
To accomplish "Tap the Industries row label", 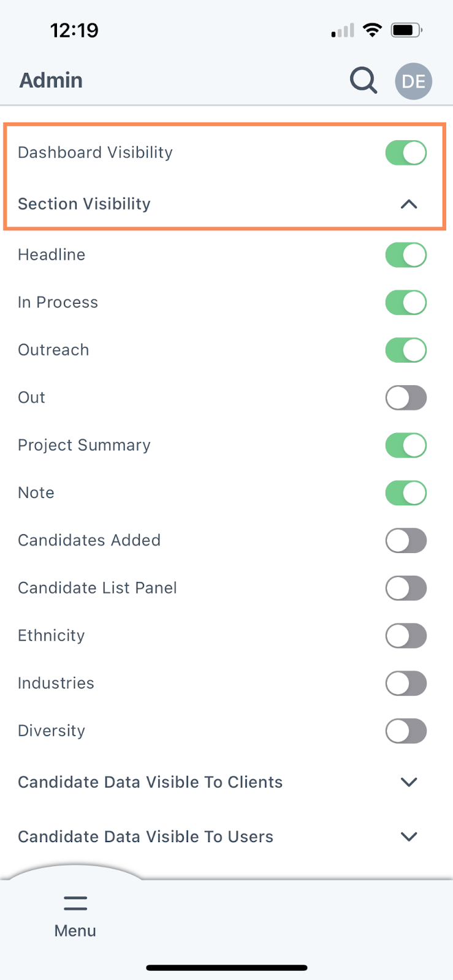I will (x=56, y=683).
